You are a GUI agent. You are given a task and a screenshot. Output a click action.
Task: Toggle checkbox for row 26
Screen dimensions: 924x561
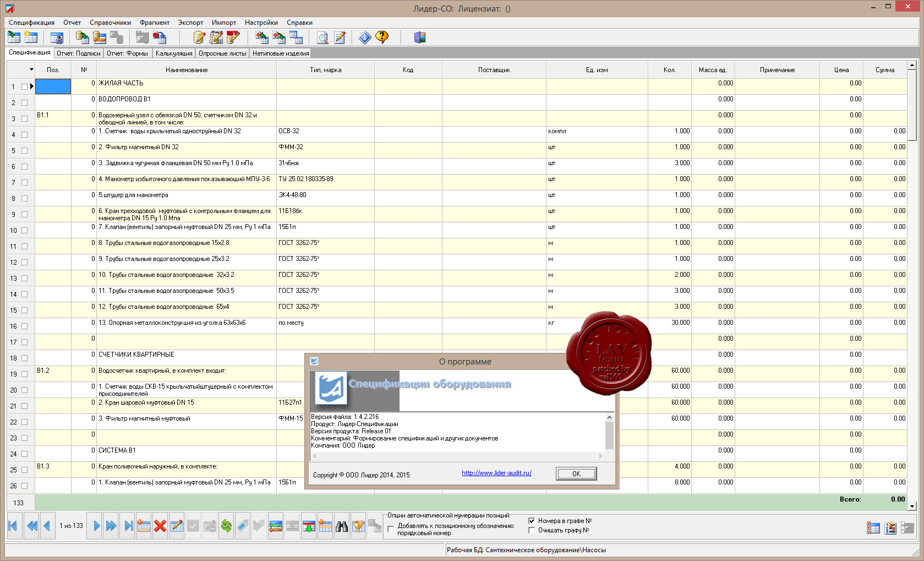pos(24,486)
